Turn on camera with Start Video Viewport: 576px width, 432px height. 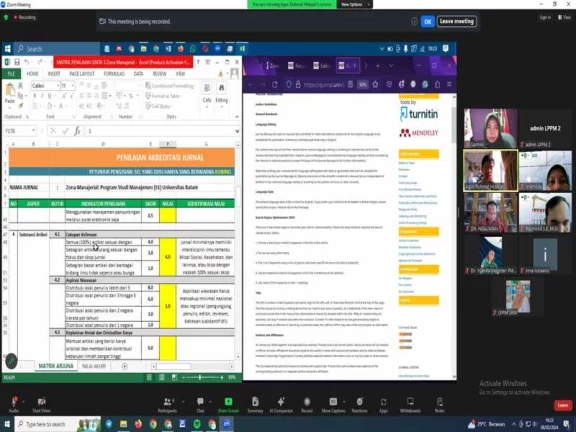(x=41, y=404)
